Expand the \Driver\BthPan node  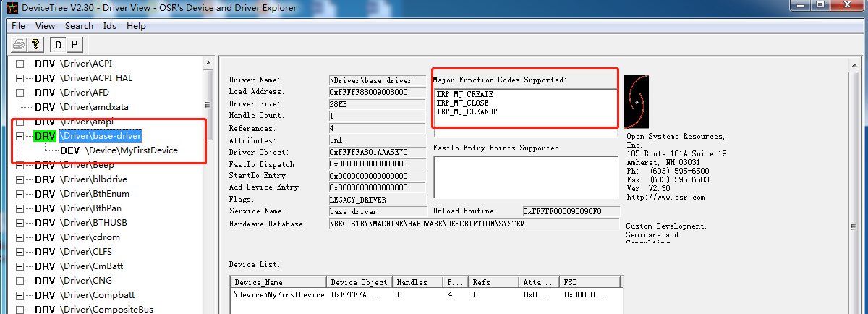(20, 208)
